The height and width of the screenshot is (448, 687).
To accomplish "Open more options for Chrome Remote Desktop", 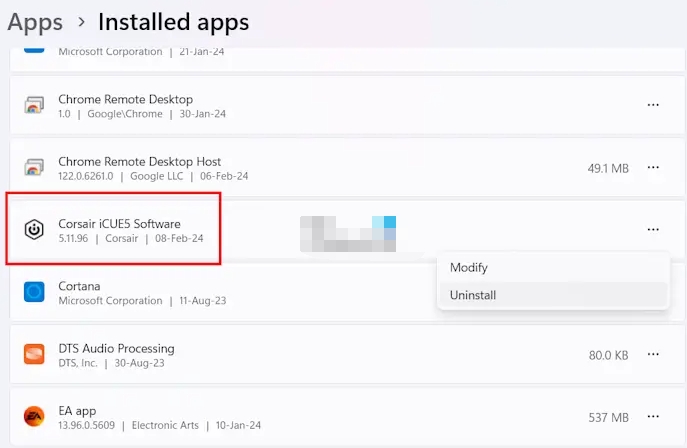I will click(x=653, y=105).
